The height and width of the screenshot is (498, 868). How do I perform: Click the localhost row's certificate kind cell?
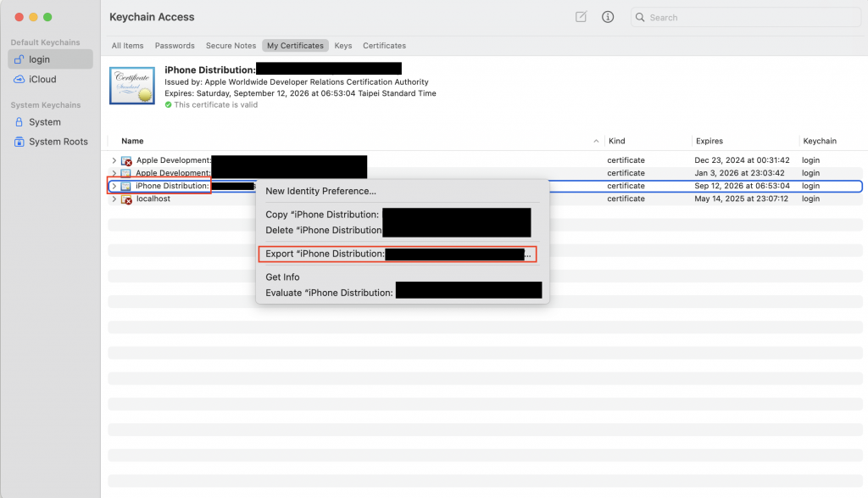point(626,199)
